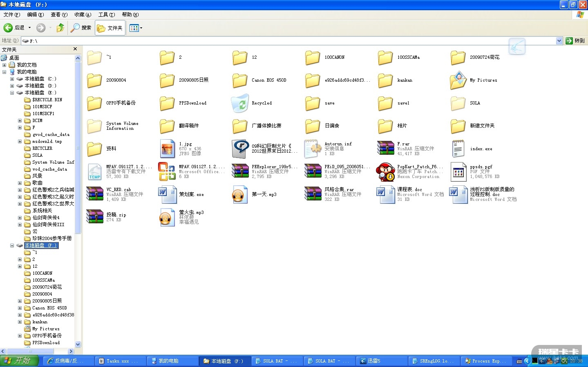
Task: Select the 翻译稿件 folder icon
Action: pos(167,126)
